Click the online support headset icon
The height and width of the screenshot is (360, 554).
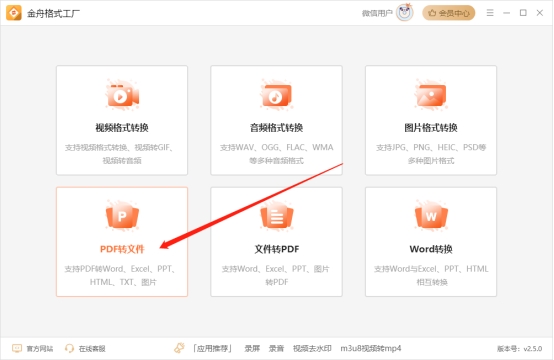pos(69,348)
